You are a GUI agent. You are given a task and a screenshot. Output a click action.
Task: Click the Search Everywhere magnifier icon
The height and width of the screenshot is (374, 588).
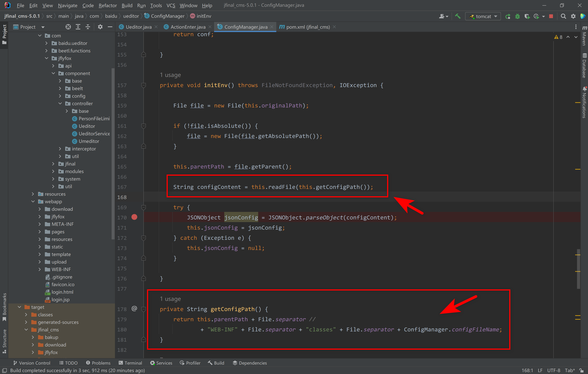563,16
